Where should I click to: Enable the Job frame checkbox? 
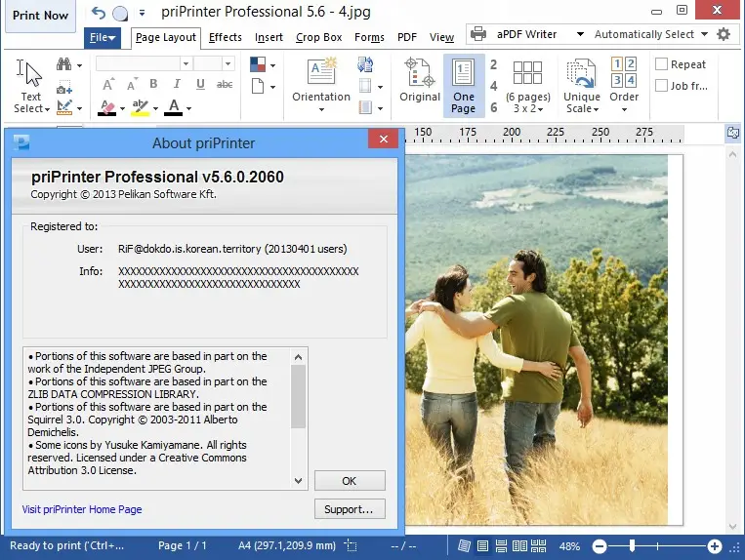pos(661,86)
